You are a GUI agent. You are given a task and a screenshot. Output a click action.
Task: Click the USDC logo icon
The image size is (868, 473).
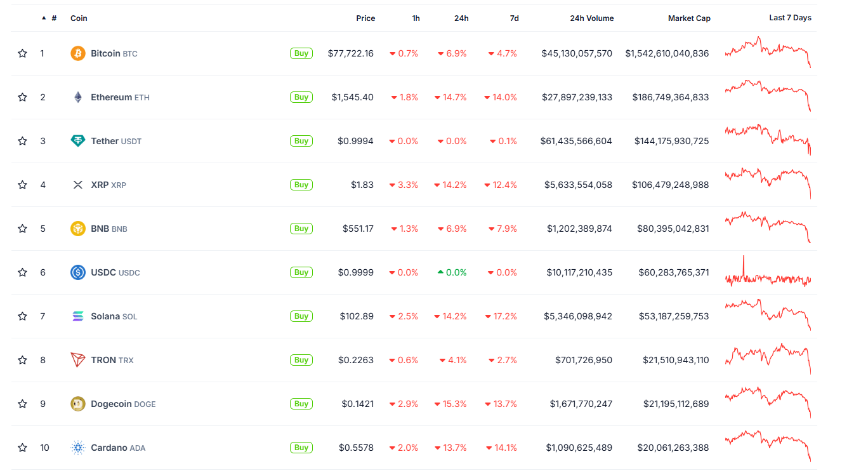(77, 272)
